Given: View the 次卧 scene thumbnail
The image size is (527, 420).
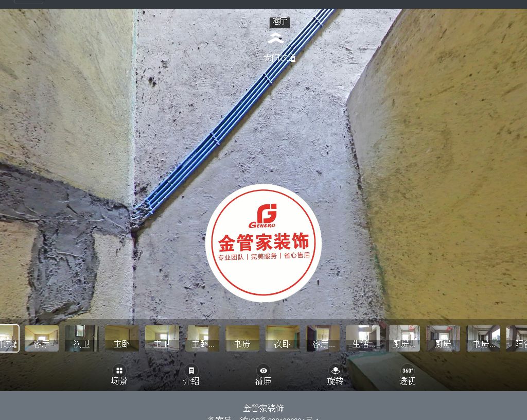Looking at the screenshot, I should coord(283,338).
